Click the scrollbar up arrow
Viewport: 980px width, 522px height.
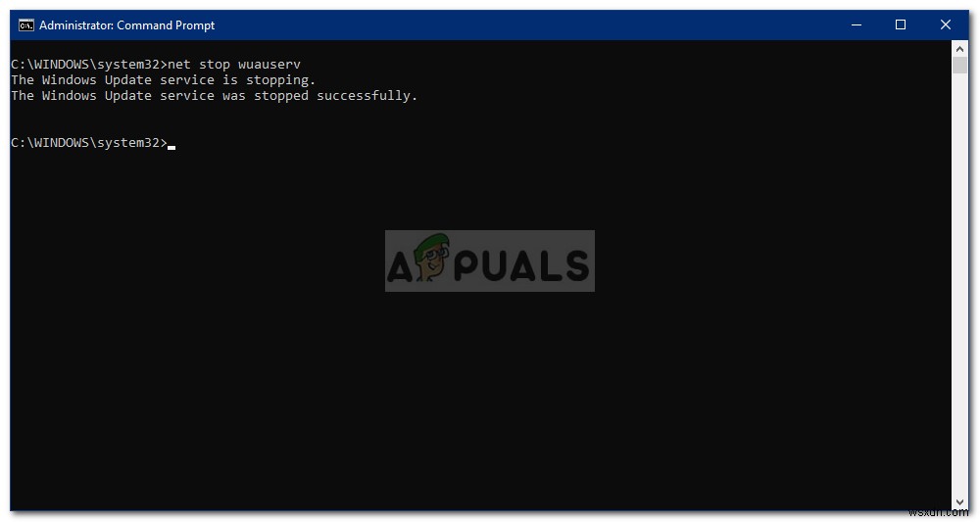point(960,49)
